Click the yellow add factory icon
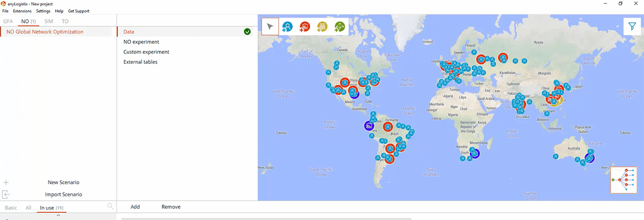The image size is (644, 220). coord(322,26)
